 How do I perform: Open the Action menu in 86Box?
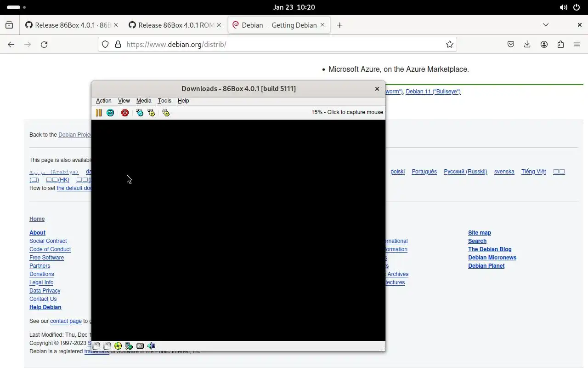coord(103,101)
